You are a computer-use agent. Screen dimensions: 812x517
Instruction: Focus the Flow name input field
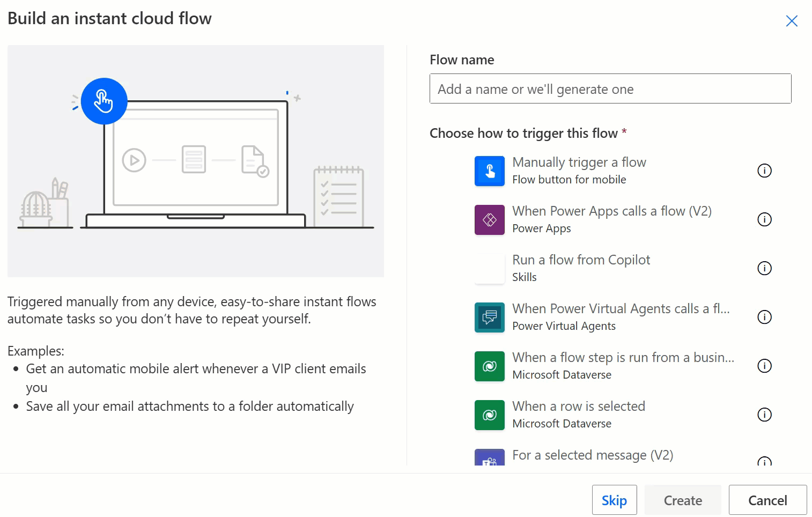[x=610, y=88]
